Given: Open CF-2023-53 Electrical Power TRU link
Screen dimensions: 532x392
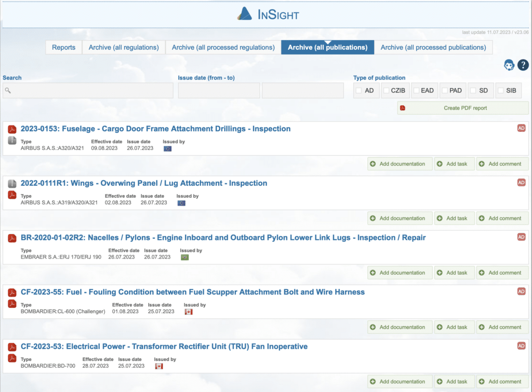Looking at the screenshot, I should point(164,346).
